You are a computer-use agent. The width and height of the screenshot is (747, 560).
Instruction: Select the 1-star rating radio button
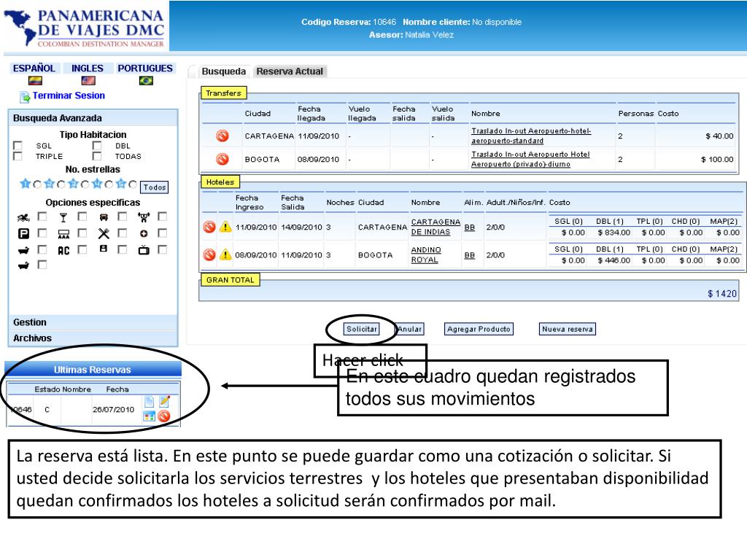tap(37, 184)
